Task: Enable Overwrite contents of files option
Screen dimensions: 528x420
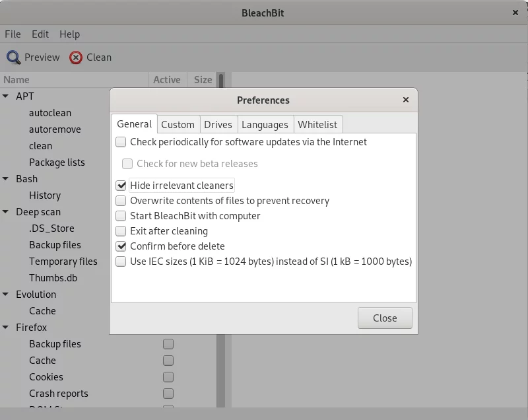Action: click(121, 201)
